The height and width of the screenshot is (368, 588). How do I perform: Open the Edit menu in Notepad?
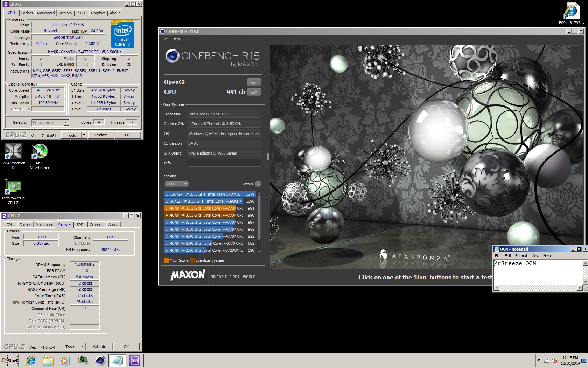pos(508,256)
